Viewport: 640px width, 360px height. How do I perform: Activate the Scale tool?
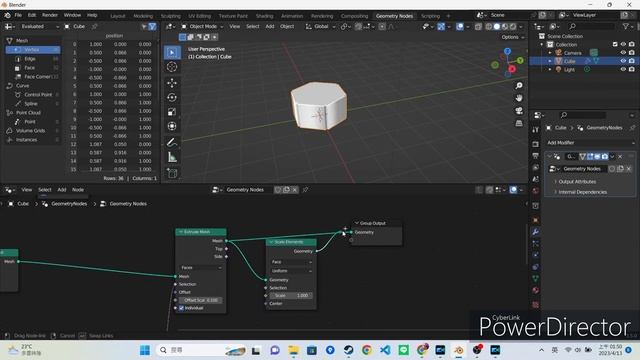tap(172, 111)
